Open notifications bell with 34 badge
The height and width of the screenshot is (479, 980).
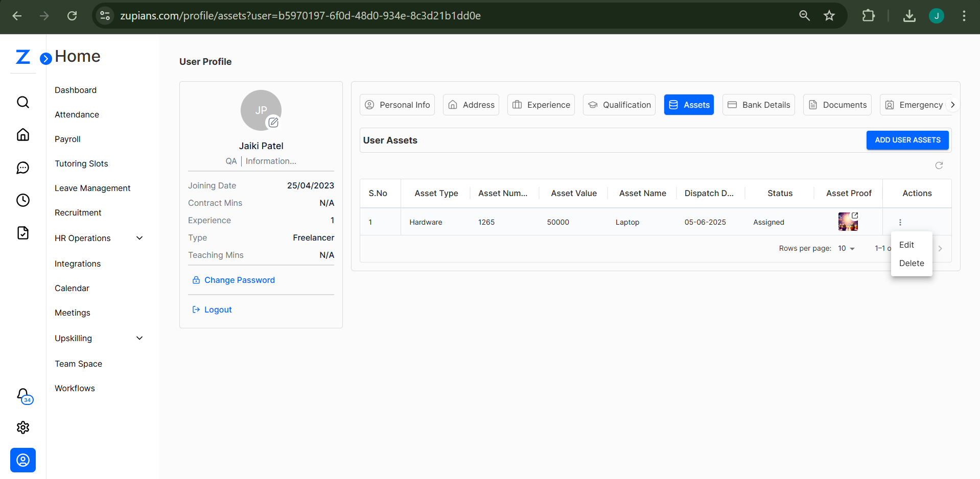[24, 395]
